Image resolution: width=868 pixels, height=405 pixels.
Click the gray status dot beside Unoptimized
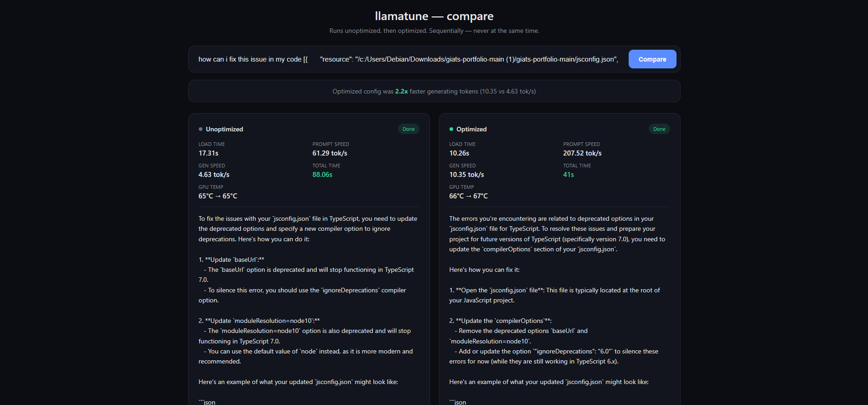pos(201,129)
